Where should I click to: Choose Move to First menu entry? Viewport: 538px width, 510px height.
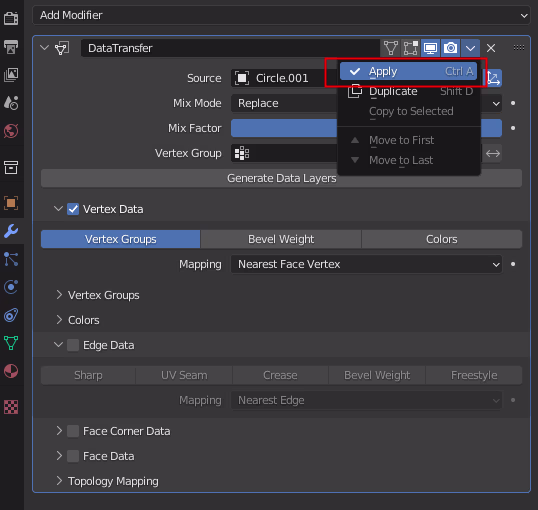(408, 140)
